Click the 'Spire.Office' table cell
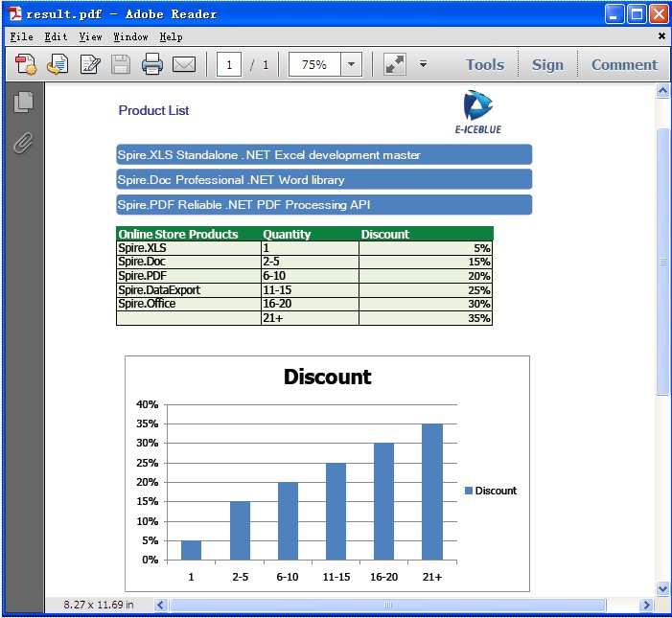 [x=189, y=304]
